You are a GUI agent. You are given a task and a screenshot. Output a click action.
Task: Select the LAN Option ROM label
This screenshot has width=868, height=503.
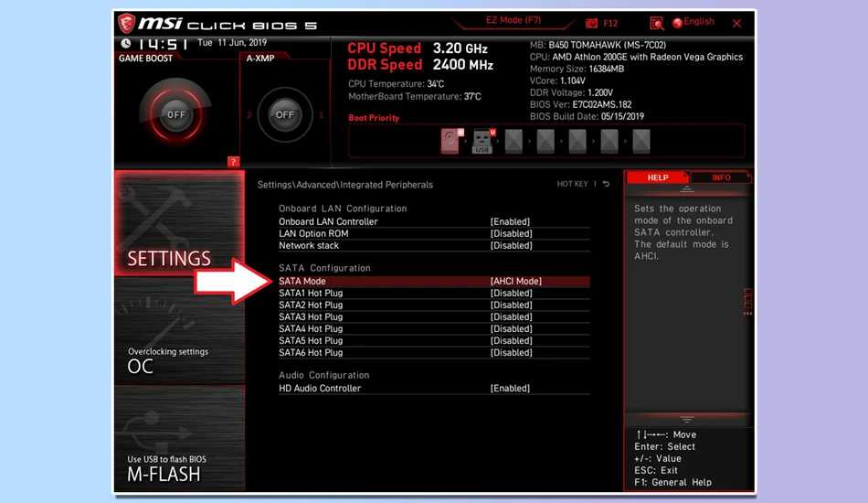pyautogui.click(x=313, y=234)
